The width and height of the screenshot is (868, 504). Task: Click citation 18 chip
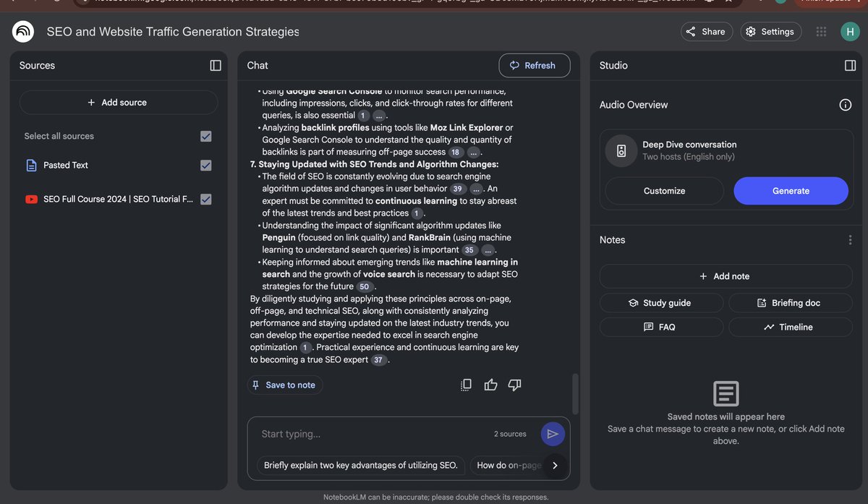click(456, 153)
